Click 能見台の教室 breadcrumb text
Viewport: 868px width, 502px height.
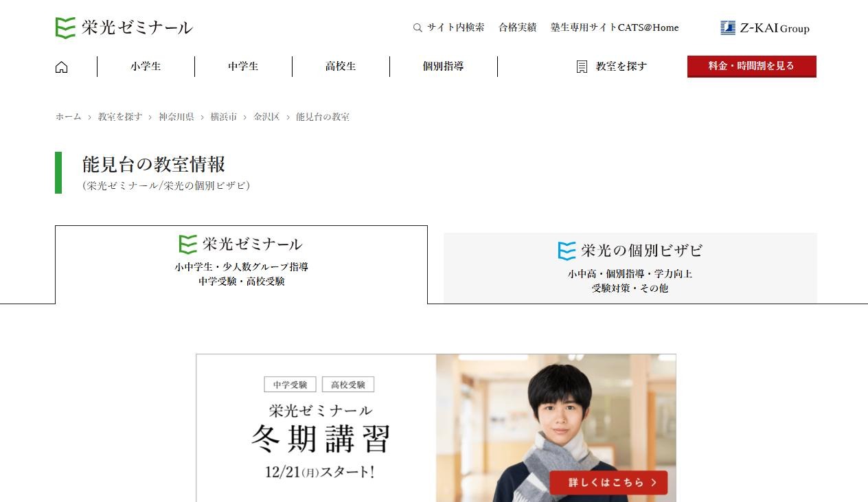(x=323, y=117)
